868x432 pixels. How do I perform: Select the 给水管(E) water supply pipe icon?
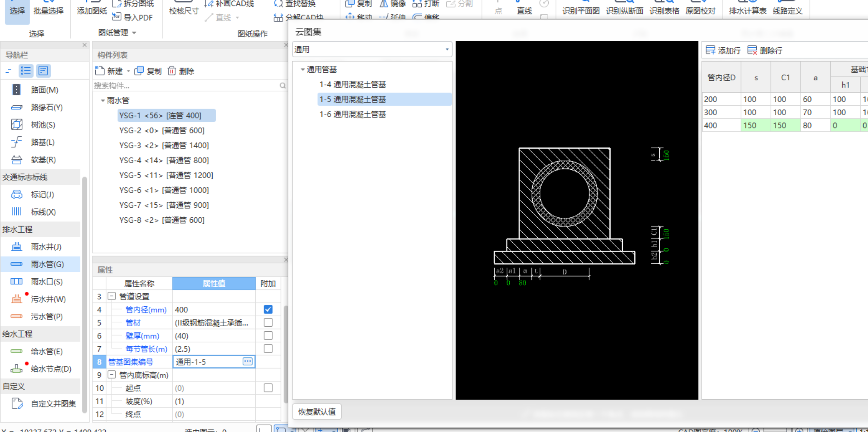point(16,351)
